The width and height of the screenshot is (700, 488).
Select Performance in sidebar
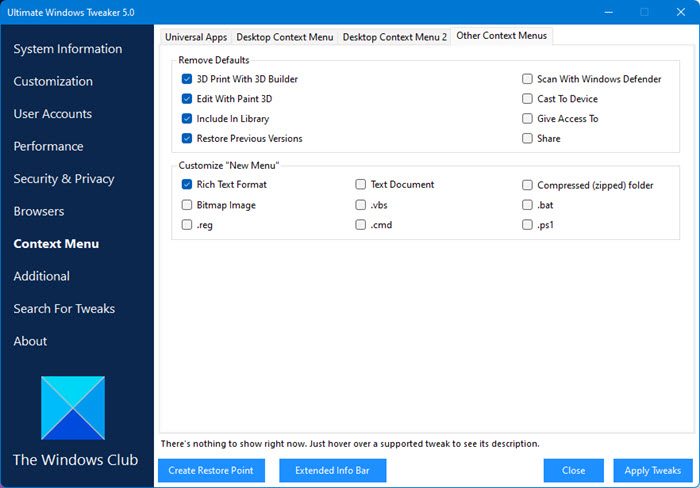click(48, 146)
